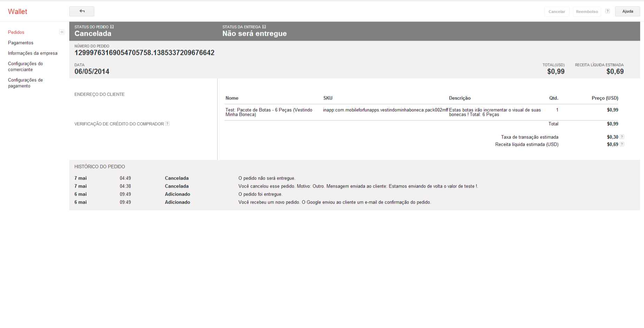
Task: Open Pedidos in the sidebar
Action: [x=16, y=32]
